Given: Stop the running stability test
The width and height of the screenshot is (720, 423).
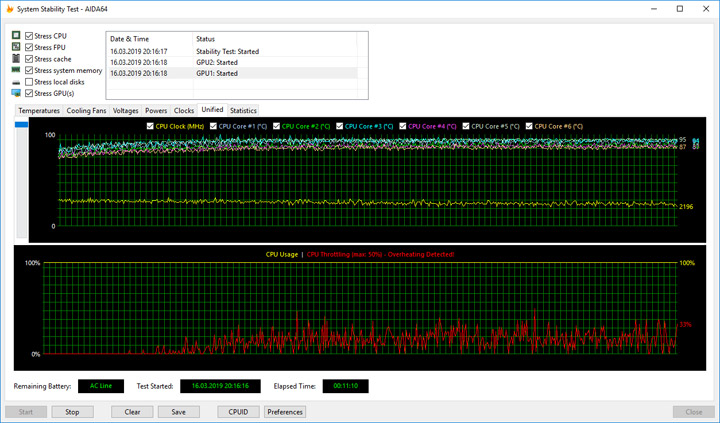Looking at the screenshot, I should tap(72, 411).
